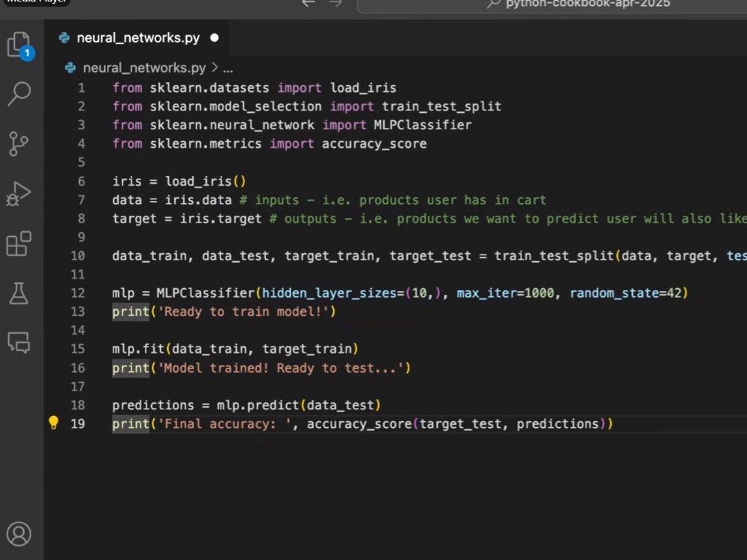This screenshot has height=560, width=747.
Task: Click train_test_split import on line 2
Action: pos(441,107)
